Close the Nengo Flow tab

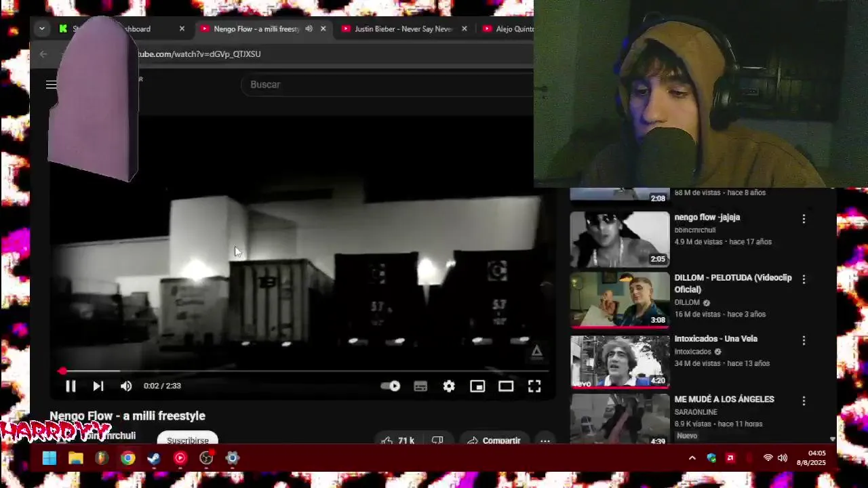(323, 29)
